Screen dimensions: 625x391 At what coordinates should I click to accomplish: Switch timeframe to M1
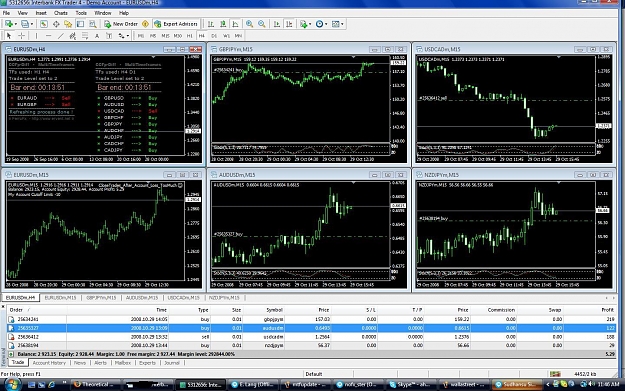coord(141,36)
